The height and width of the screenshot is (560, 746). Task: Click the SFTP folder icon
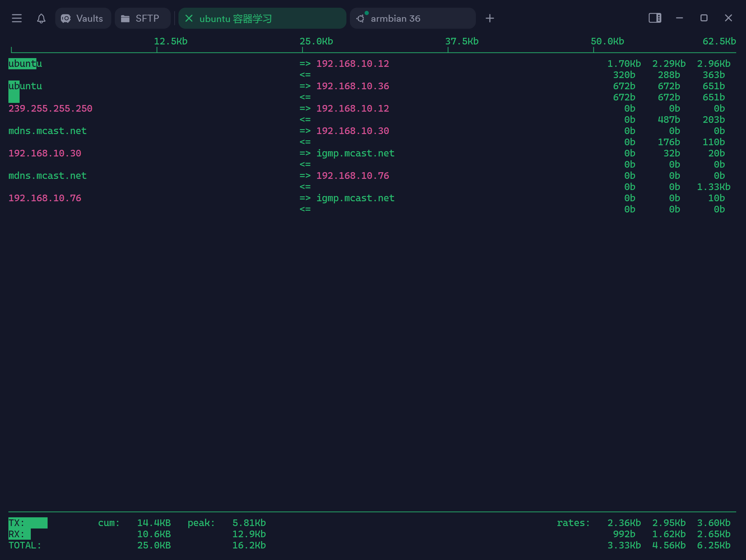point(125,19)
